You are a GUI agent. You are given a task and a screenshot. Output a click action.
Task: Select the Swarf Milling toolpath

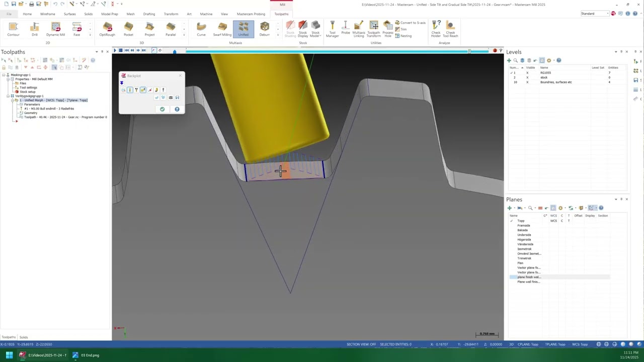tap(222, 29)
